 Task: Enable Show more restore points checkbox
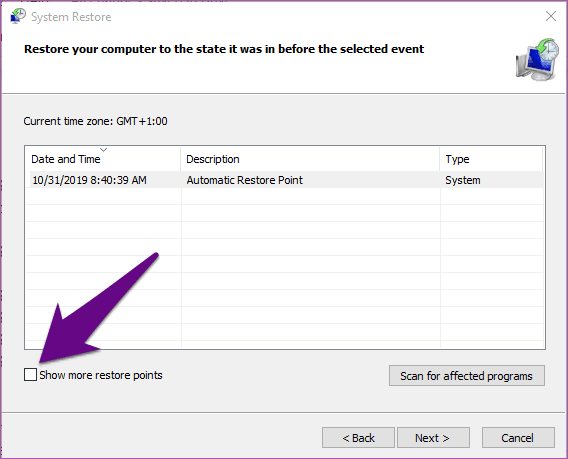tap(30, 375)
